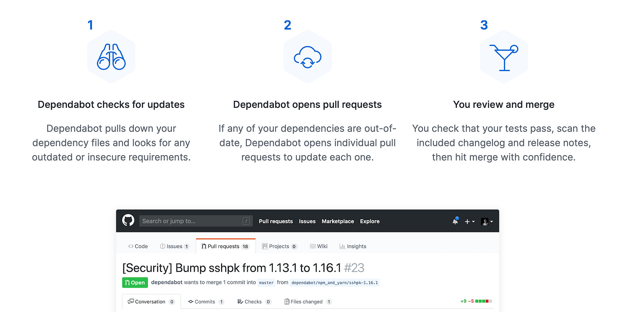Click the Checks tab checklist icon
Image resolution: width=644 pixels, height=312 pixels.
240,302
